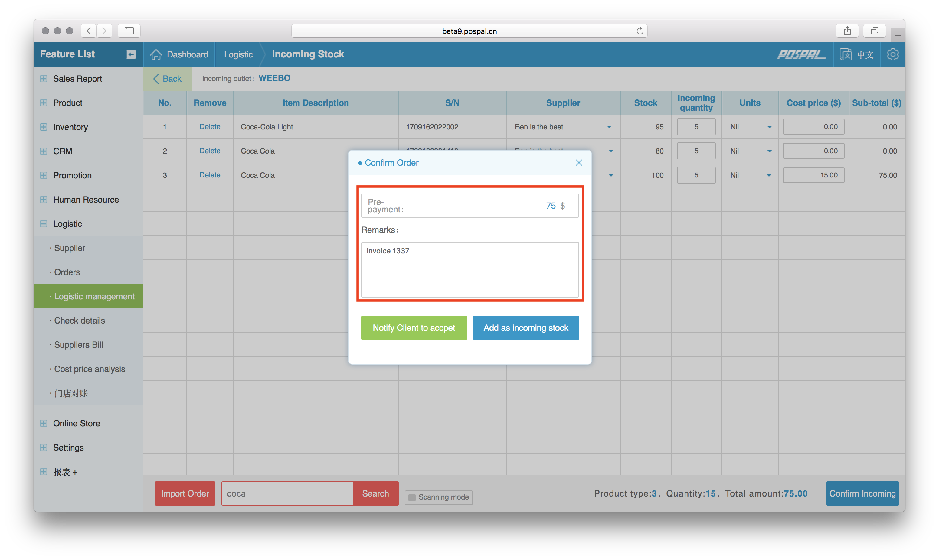Collapse the Logistic menu section
This screenshot has width=939, height=560.
pyautogui.click(x=44, y=224)
